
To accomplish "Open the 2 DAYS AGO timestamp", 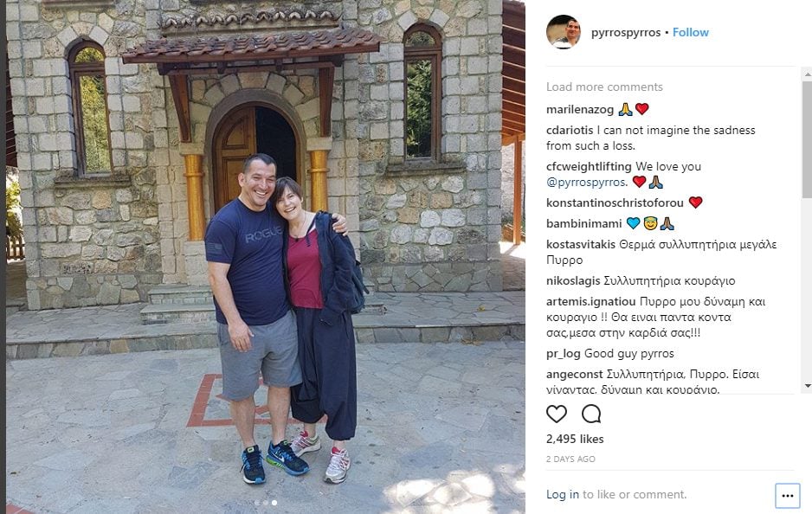I will click(570, 459).
